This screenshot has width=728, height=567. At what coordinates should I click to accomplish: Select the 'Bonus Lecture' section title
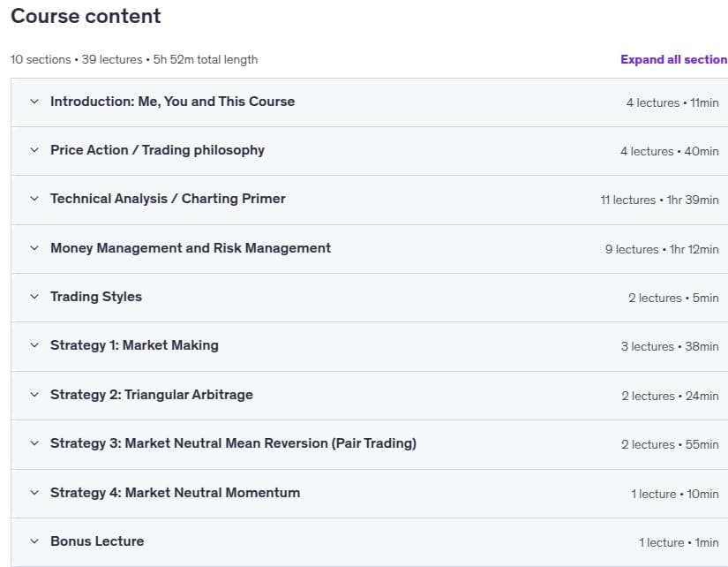point(97,541)
